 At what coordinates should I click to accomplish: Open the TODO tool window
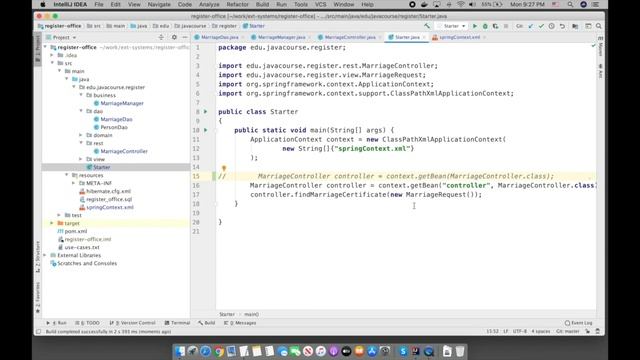click(87, 323)
